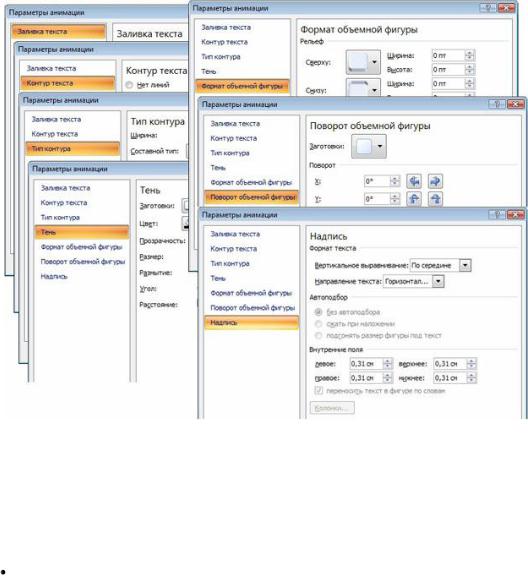Close the Надпись dialog window
The height and width of the screenshot is (579, 528).
point(515,215)
